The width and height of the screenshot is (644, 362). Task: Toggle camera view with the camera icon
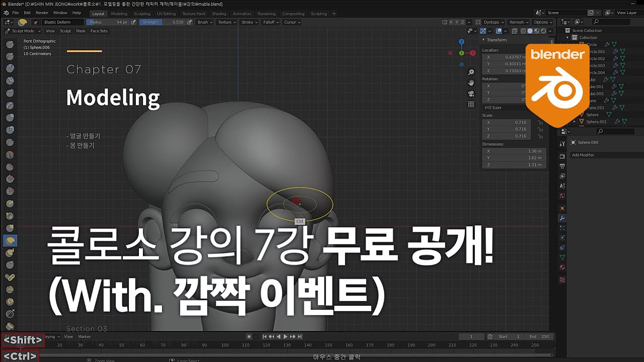471,94
